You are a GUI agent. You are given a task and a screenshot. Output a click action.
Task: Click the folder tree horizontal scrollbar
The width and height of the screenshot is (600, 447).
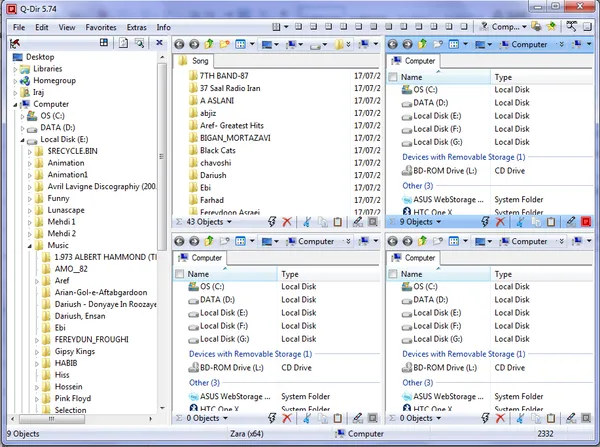(52, 419)
